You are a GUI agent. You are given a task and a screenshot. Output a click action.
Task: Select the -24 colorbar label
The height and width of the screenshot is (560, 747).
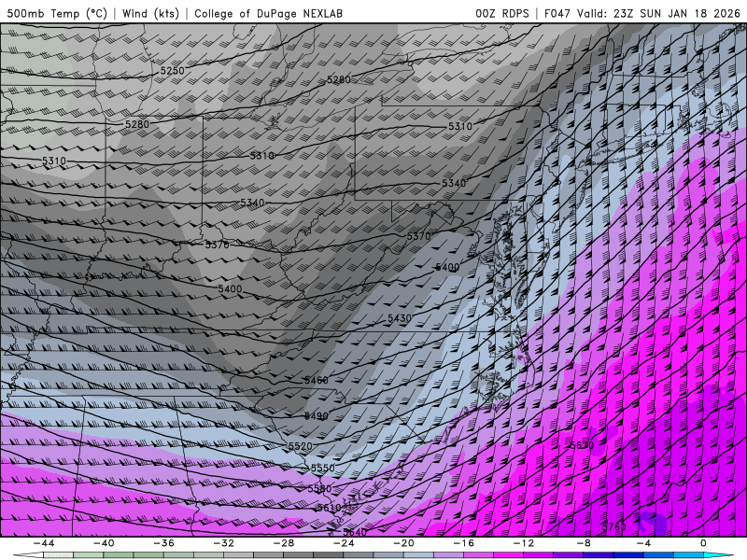coord(344,543)
